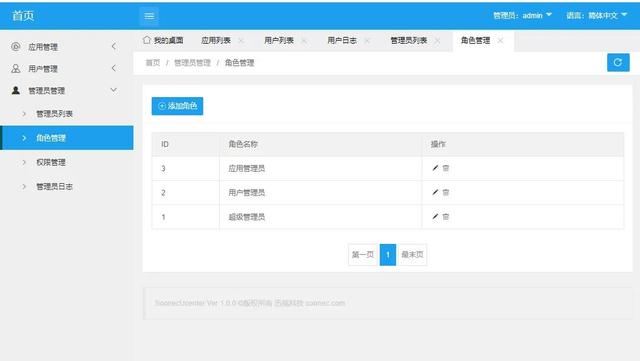This screenshot has height=361, width=640.
Task: Edit the 超级管理员 role with pencil icon
Action: [435, 216]
